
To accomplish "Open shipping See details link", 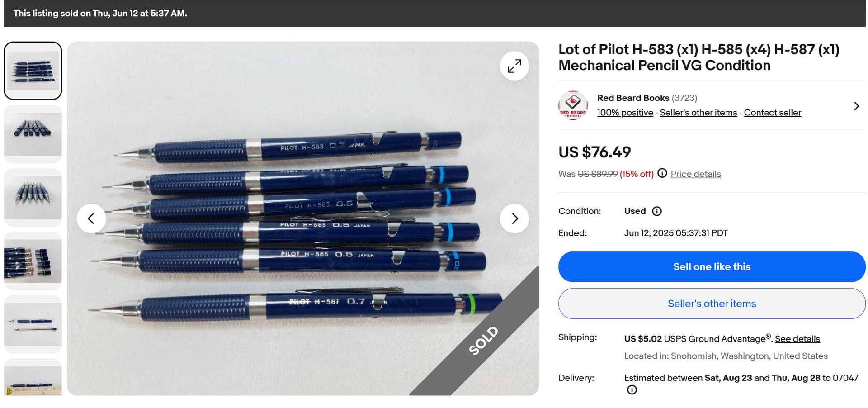I will coord(797,339).
